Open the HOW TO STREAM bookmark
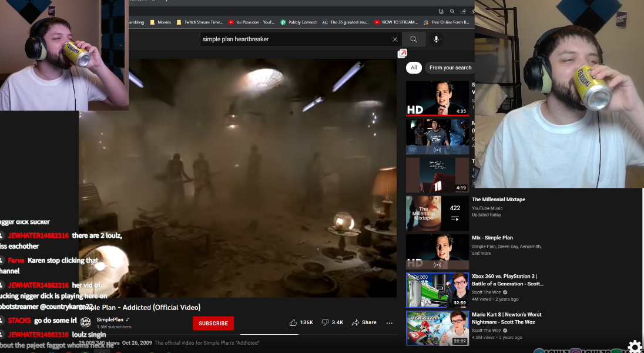This screenshot has height=353, width=644. [396, 22]
